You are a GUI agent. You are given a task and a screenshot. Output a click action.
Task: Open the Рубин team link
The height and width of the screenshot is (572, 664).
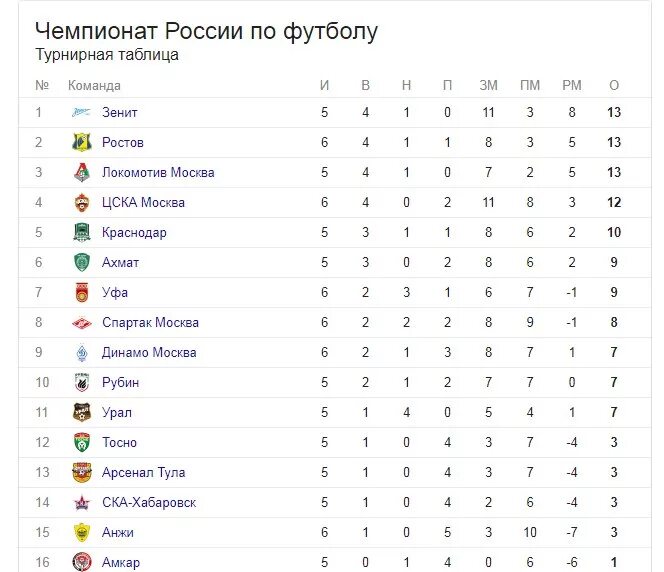pos(120,383)
